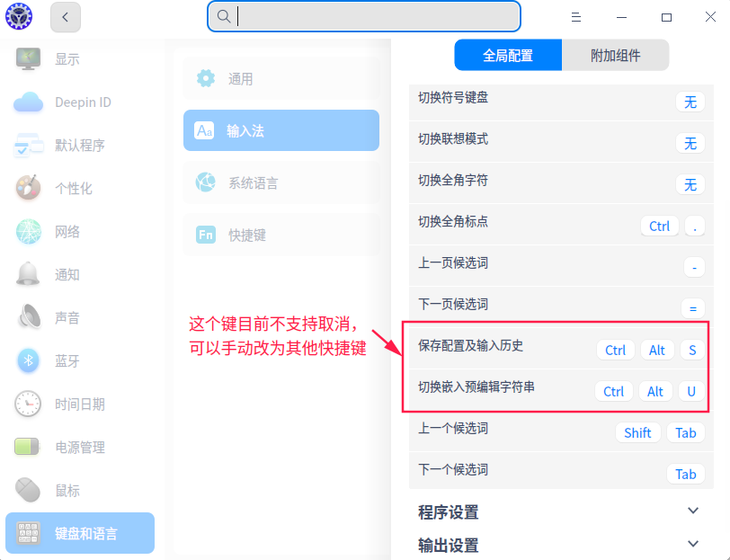Click 切换全角字符 label
This screenshot has height=560, width=730.
[453, 180]
